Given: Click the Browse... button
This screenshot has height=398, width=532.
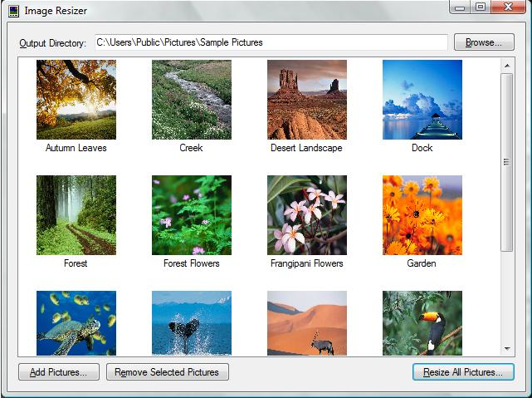Looking at the screenshot, I should tap(484, 42).
